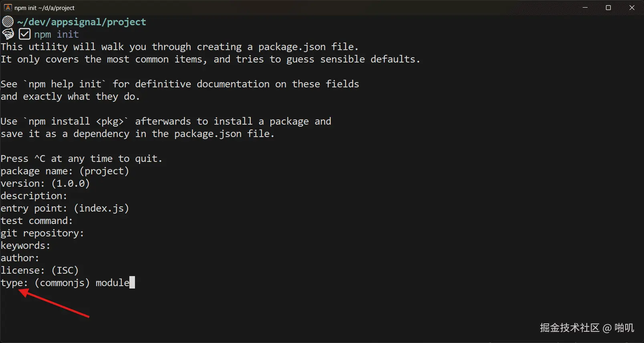Viewport: 644px width, 343px height.
Task: Click the checkmark success indicator before npm init
Action: (24, 34)
